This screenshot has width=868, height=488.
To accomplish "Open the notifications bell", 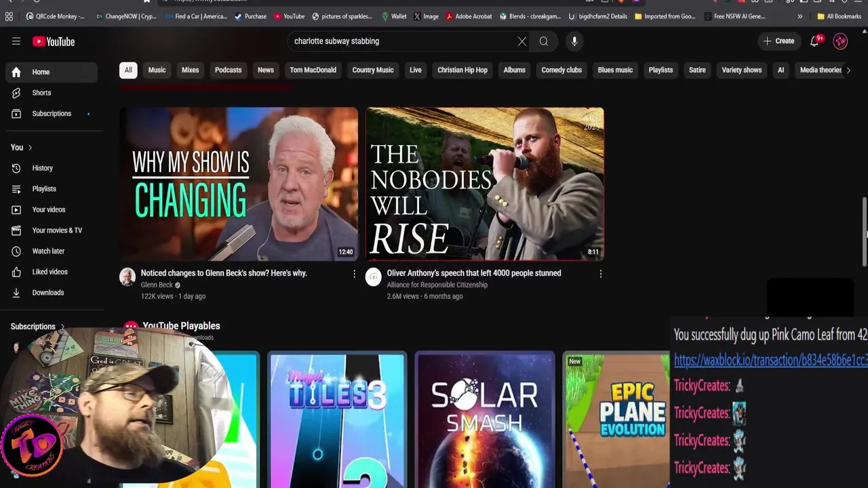I will point(816,41).
